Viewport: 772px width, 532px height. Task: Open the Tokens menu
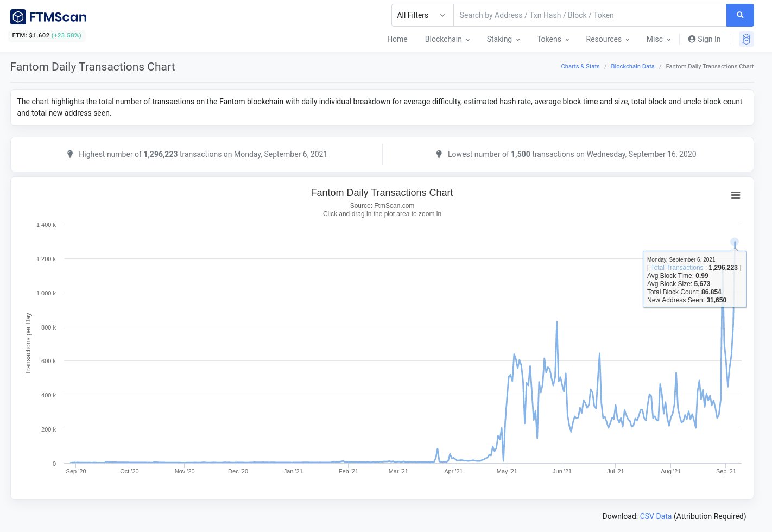552,39
